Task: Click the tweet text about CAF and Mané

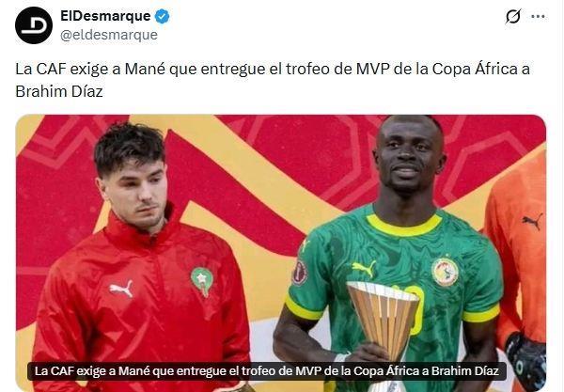Action: [x=273, y=80]
